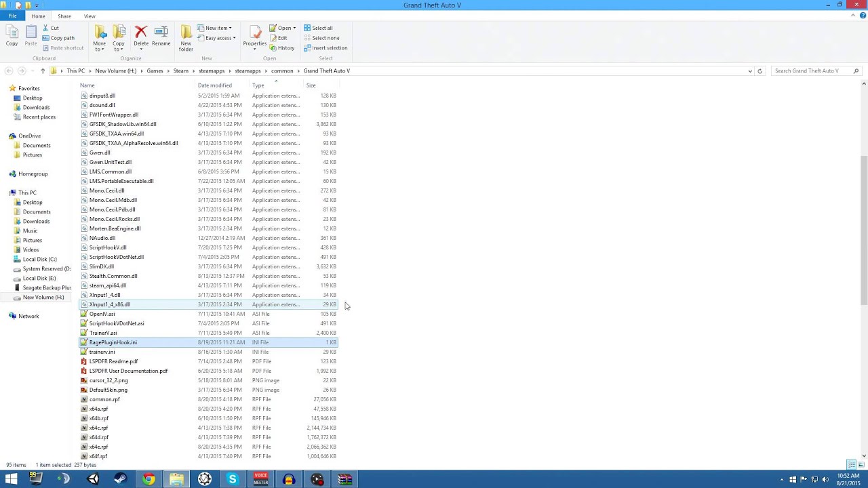Choose Select none in the ribbon
868x488 pixels.
pos(323,38)
